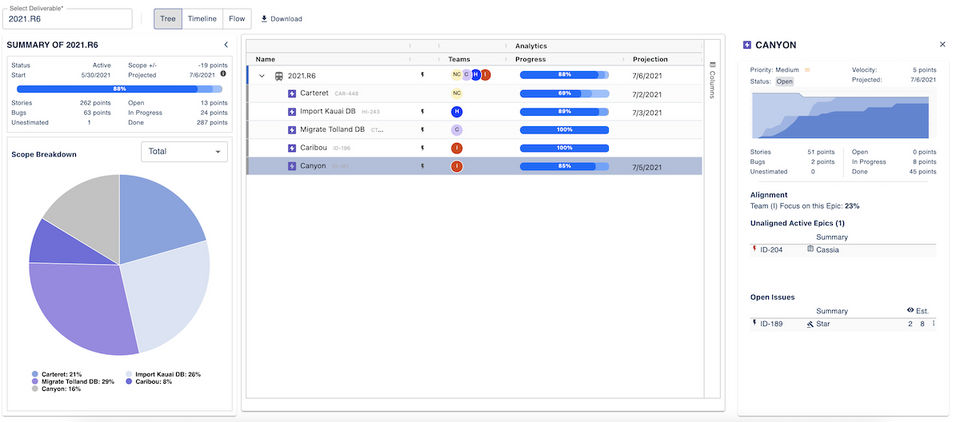The image size is (960, 422).
Task: Click the blue H team avatar in the 2021.R6 row
Action: point(476,75)
